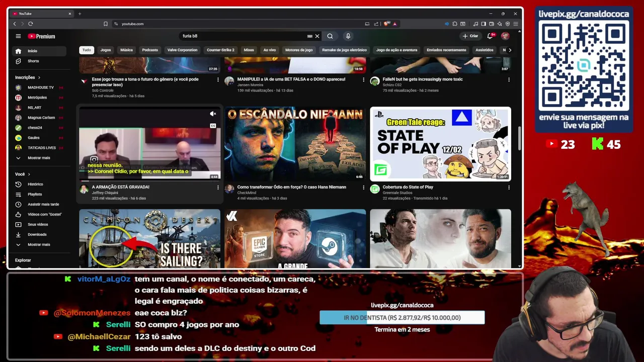Open the O Escândalo Niemann thumbnail
644x362 pixels.
click(295, 144)
